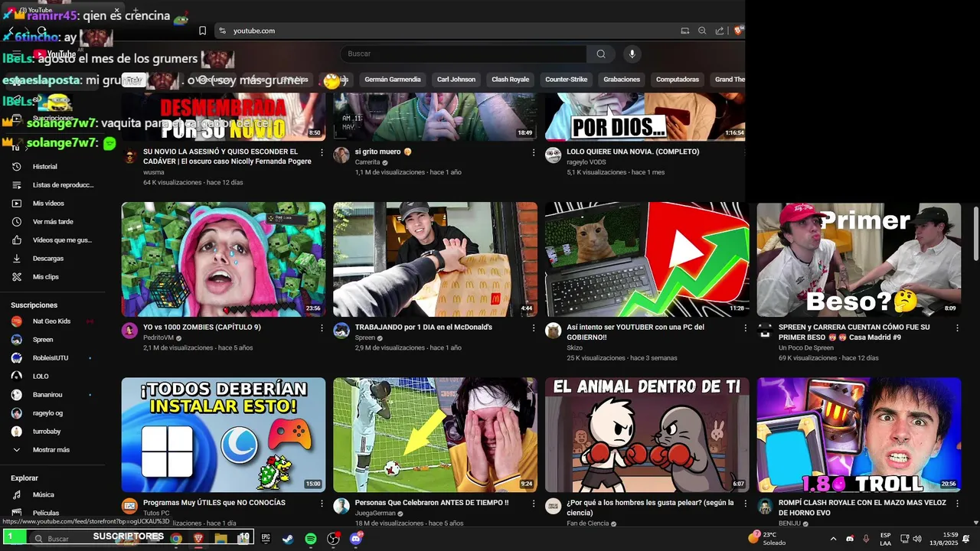Screen dimensions: 980x551
Task: Click the PedritoVM channel avatar
Action: click(x=129, y=331)
